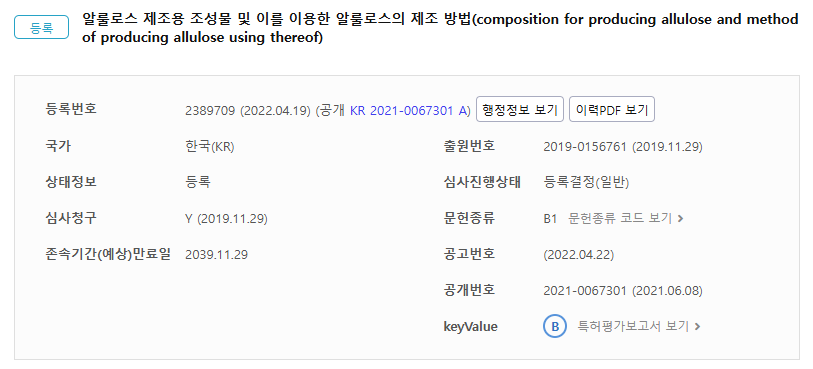The width and height of the screenshot is (813, 369).
Task: Click 심사청구 value Y (2019.11.29)
Action: pyautogui.click(x=226, y=219)
